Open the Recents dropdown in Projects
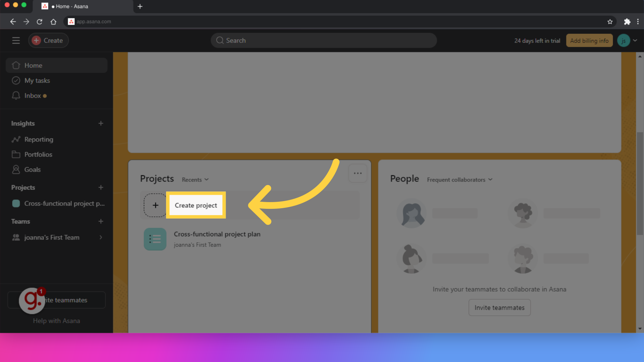Viewport: 644px width, 362px height. [x=195, y=179]
